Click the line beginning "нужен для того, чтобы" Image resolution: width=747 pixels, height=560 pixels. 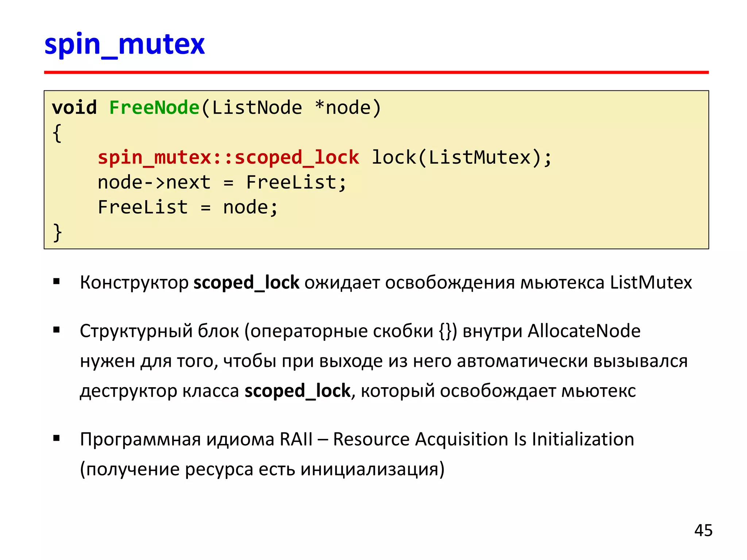click(384, 361)
